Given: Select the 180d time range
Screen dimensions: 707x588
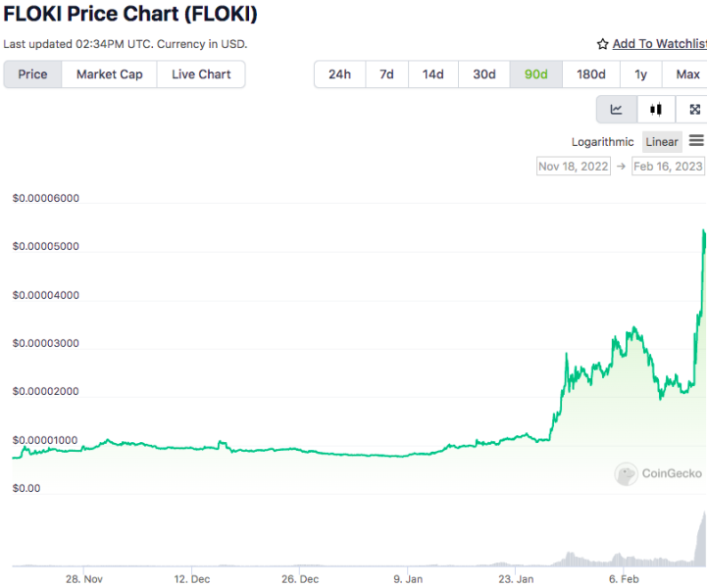Looking at the screenshot, I should [x=591, y=74].
